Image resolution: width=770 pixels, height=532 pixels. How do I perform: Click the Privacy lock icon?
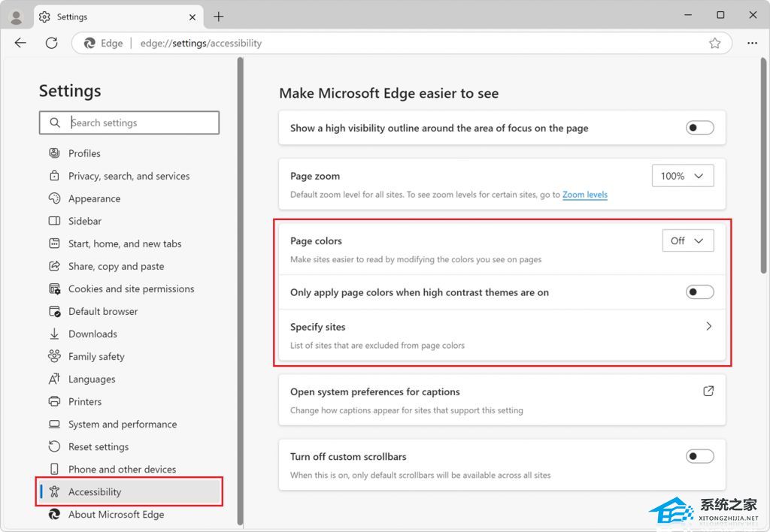coord(54,176)
